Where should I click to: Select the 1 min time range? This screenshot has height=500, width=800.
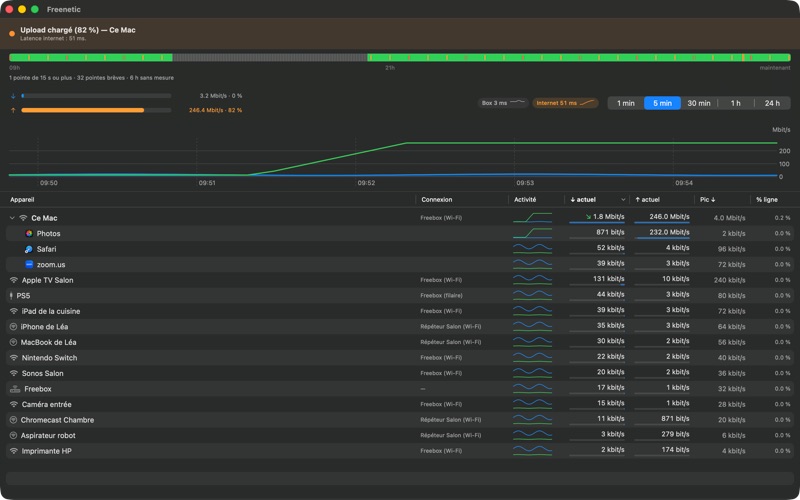tap(626, 103)
